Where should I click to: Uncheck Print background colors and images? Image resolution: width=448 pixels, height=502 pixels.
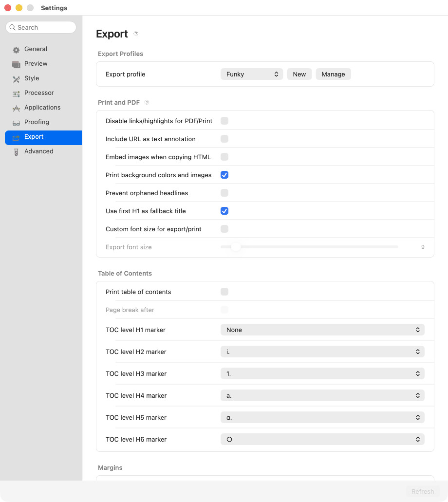(224, 175)
